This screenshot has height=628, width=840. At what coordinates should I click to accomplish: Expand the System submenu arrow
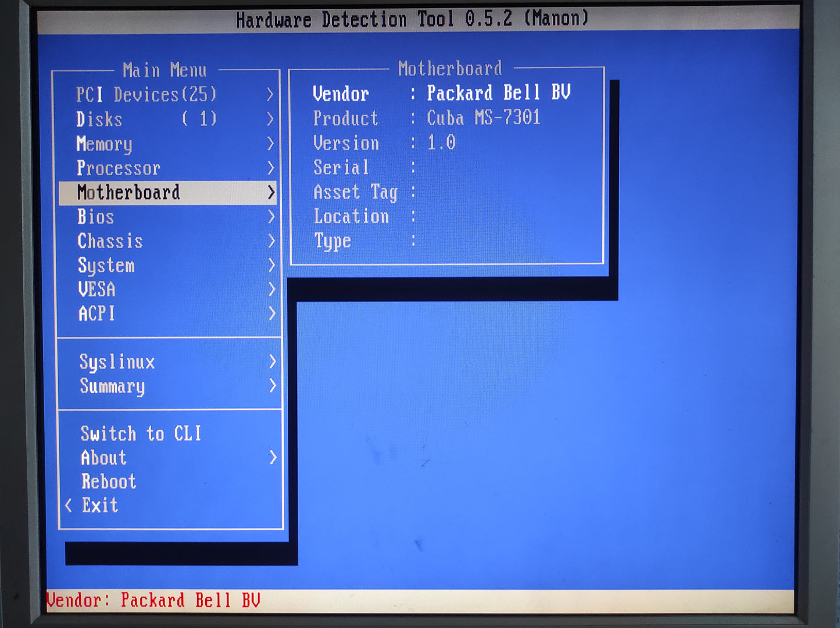click(271, 265)
